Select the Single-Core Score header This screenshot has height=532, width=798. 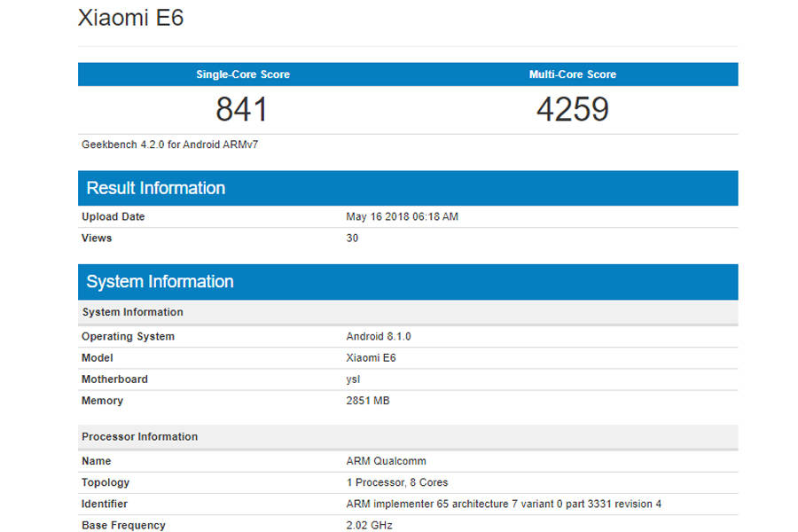point(242,74)
